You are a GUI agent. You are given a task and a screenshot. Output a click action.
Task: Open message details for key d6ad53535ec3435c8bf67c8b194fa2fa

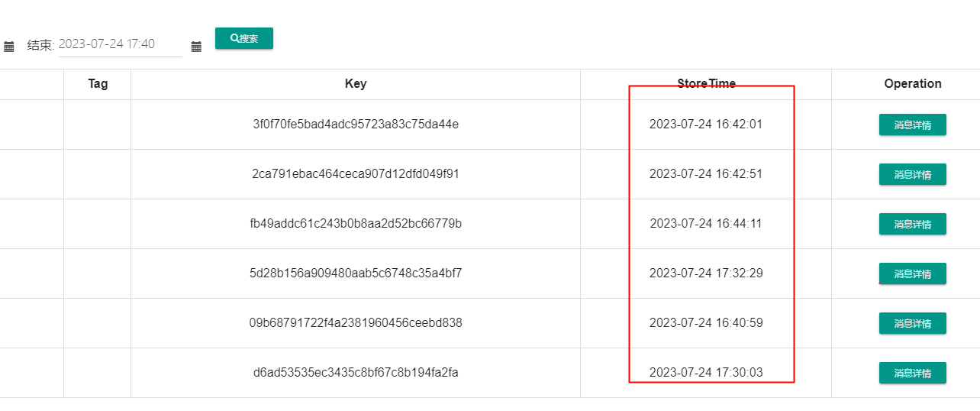(x=913, y=373)
